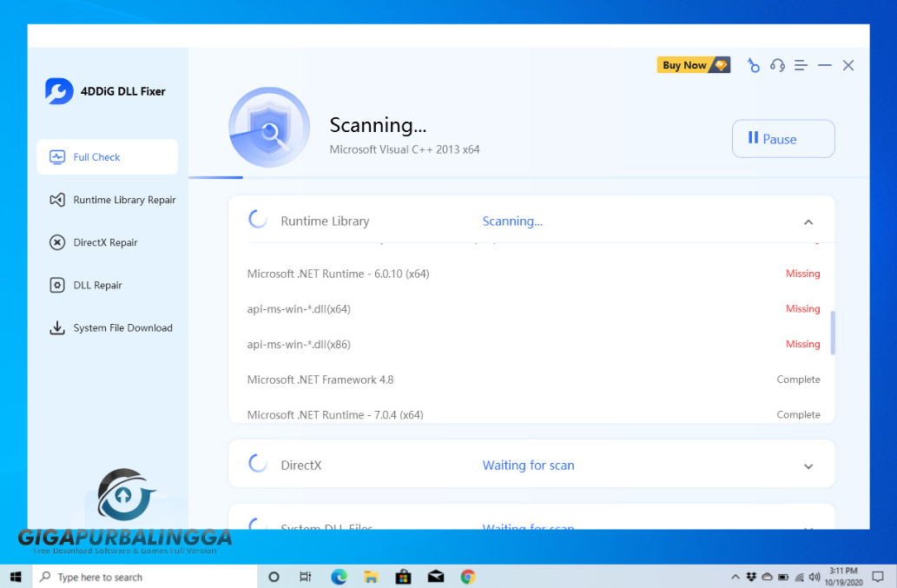Viewport: 897px width, 588px height.
Task: Click the DLL Repair sidebar icon
Action: [57, 285]
